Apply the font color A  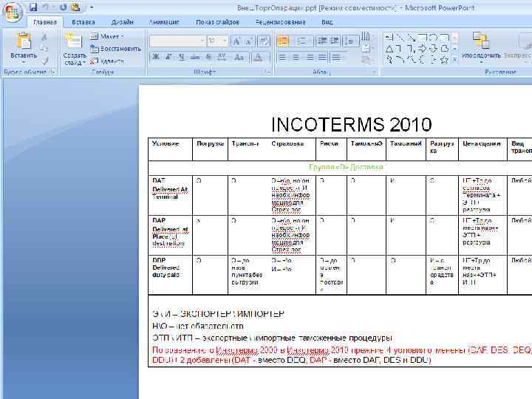tap(258, 57)
